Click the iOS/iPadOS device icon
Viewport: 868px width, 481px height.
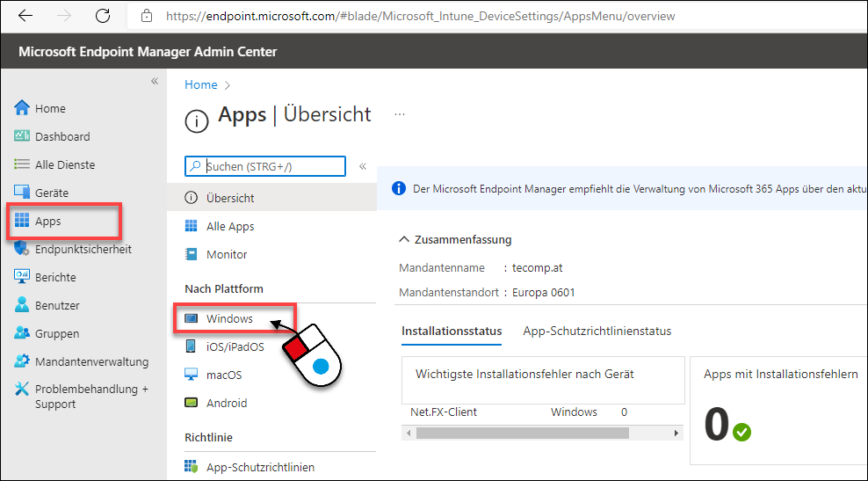191,346
